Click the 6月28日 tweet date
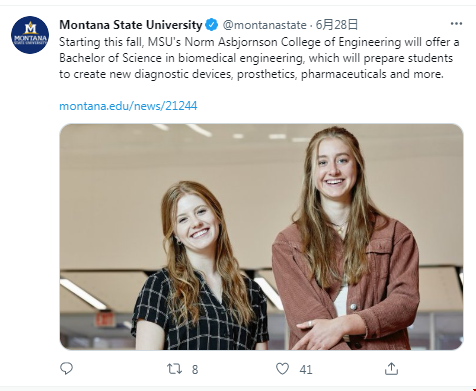Image resolution: width=476 pixels, height=391 pixels. click(x=337, y=25)
